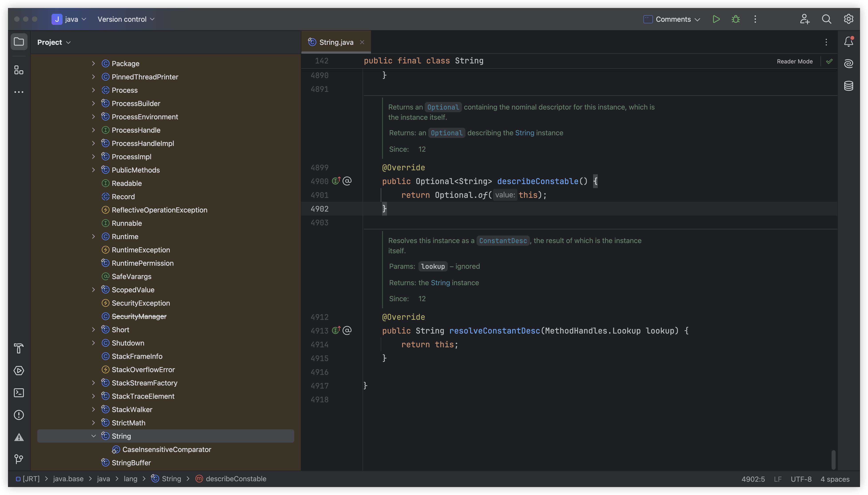Expand the Runtime class node

pyautogui.click(x=94, y=237)
